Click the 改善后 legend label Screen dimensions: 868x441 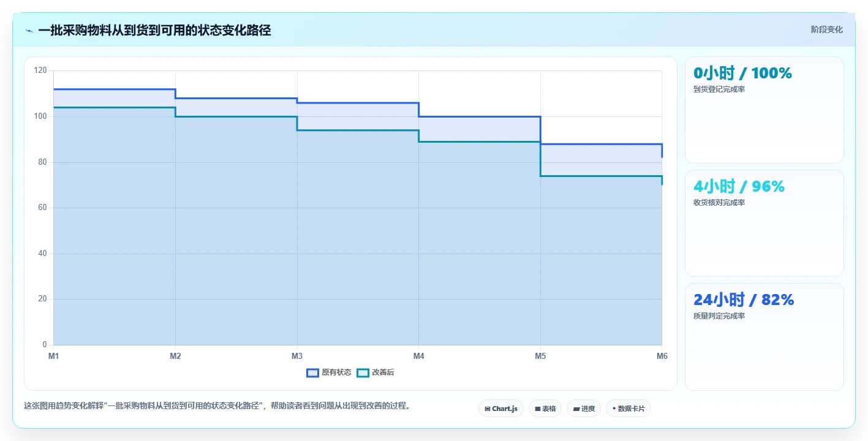[x=383, y=372]
